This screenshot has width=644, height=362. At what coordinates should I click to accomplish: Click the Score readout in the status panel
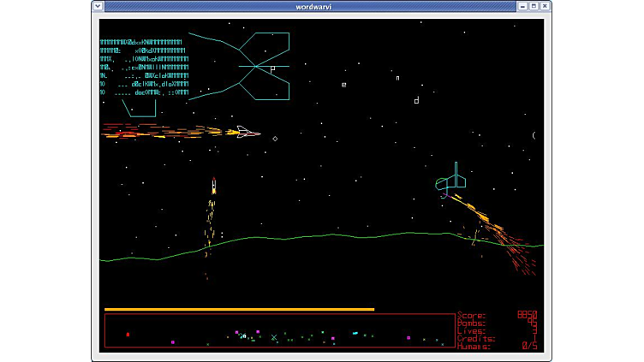497,315
